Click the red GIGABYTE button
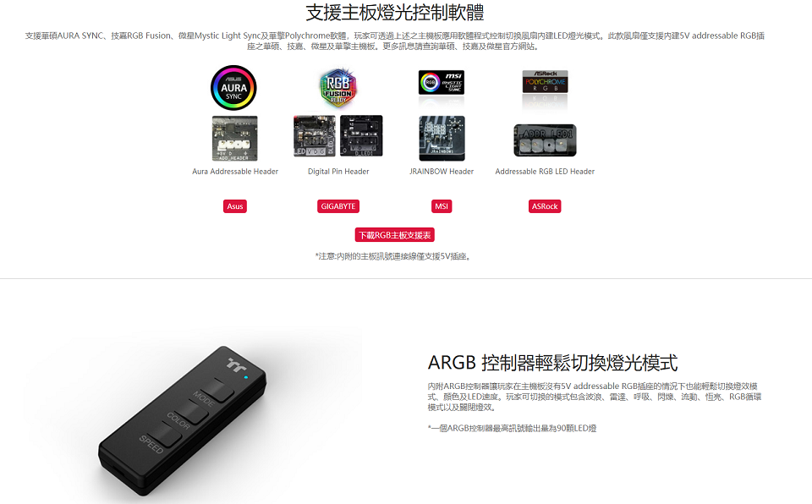 (338, 206)
